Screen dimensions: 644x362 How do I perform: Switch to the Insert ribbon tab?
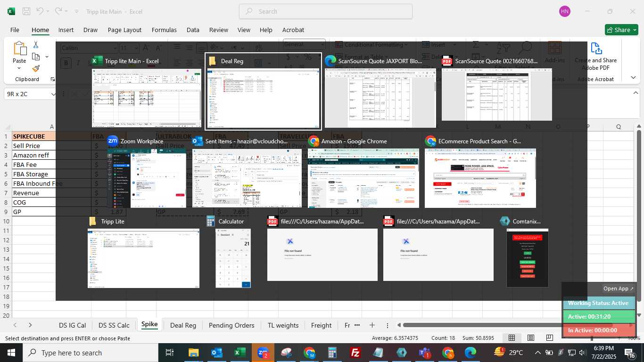click(66, 30)
